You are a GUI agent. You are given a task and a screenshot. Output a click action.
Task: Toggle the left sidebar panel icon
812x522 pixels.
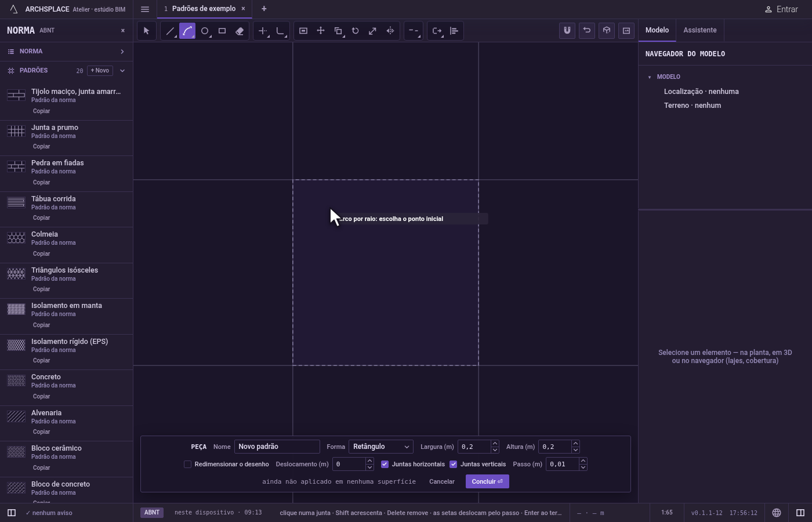point(11,513)
